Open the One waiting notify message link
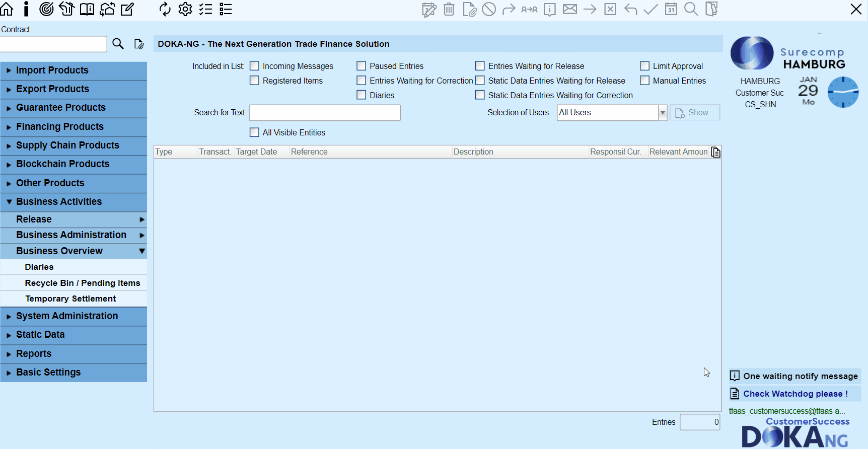 coord(800,376)
